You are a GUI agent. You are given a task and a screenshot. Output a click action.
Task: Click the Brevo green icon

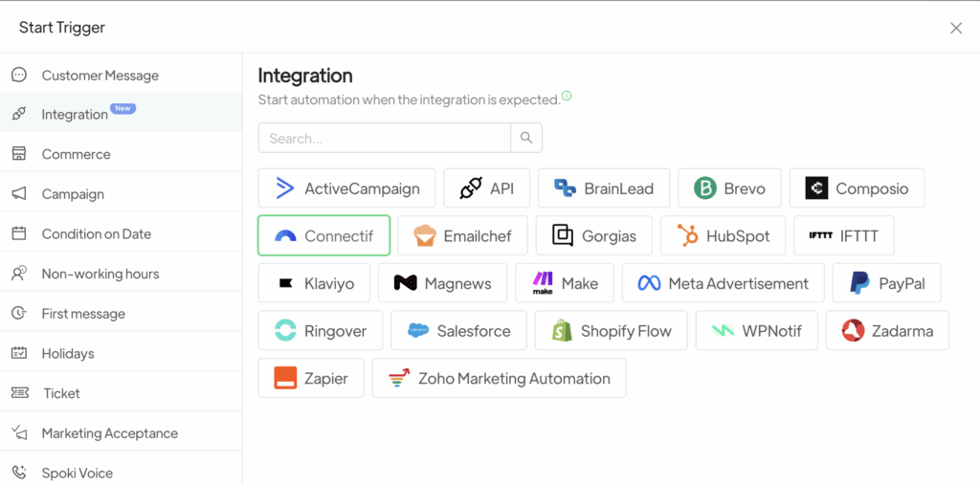point(705,188)
